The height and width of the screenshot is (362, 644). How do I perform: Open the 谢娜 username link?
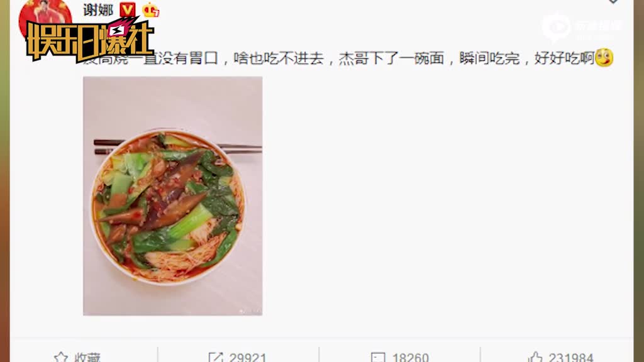coord(97,9)
